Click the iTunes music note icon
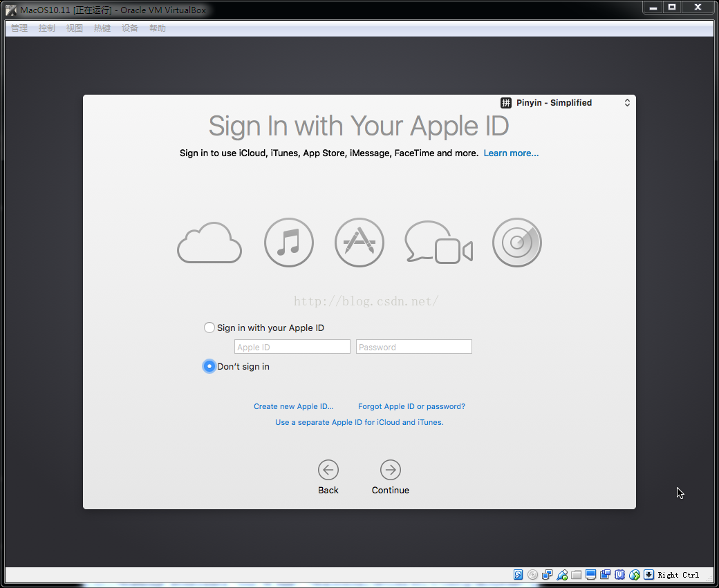 pyautogui.click(x=289, y=243)
